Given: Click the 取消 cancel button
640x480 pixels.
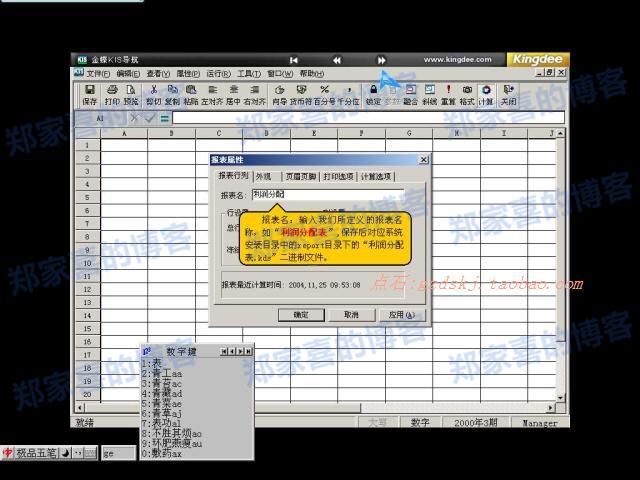Looking at the screenshot, I should 351,315.
